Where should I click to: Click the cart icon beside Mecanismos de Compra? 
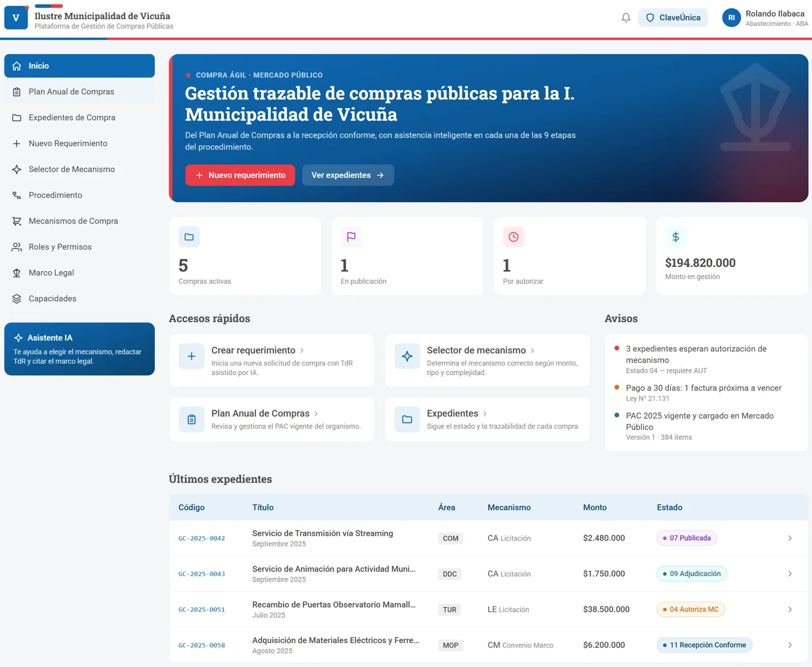point(17,221)
